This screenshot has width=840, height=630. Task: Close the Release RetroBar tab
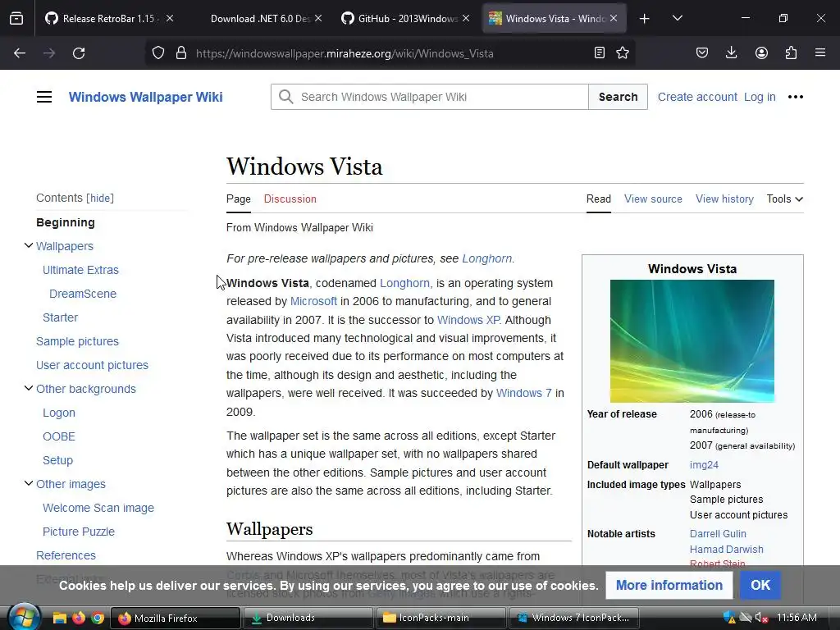click(170, 18)
